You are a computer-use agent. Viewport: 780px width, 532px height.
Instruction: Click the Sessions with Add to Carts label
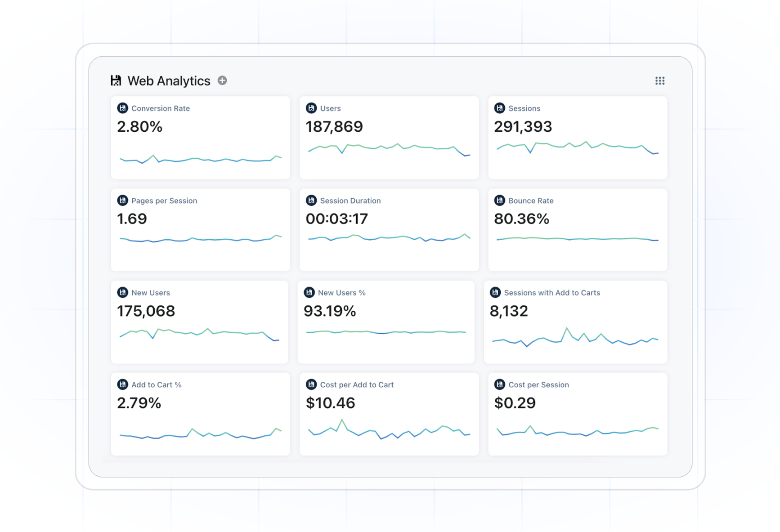tap(552, 293)
